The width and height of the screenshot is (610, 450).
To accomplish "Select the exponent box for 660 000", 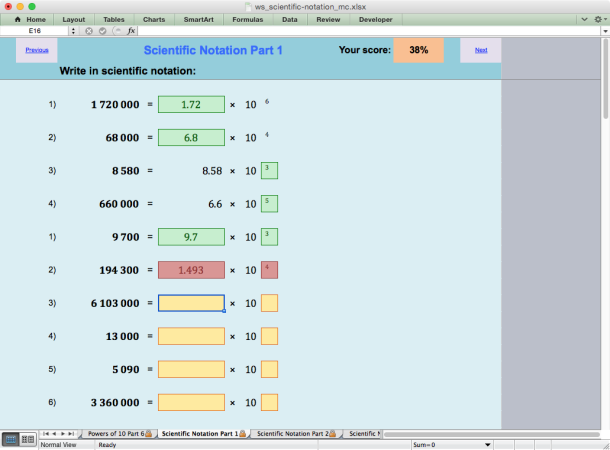I will 269,203.
